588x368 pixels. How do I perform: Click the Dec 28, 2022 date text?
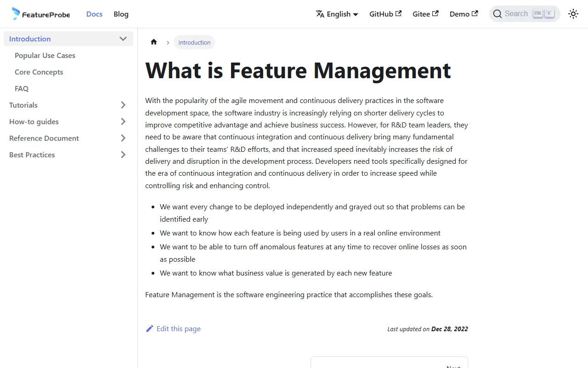click(450, 329)
